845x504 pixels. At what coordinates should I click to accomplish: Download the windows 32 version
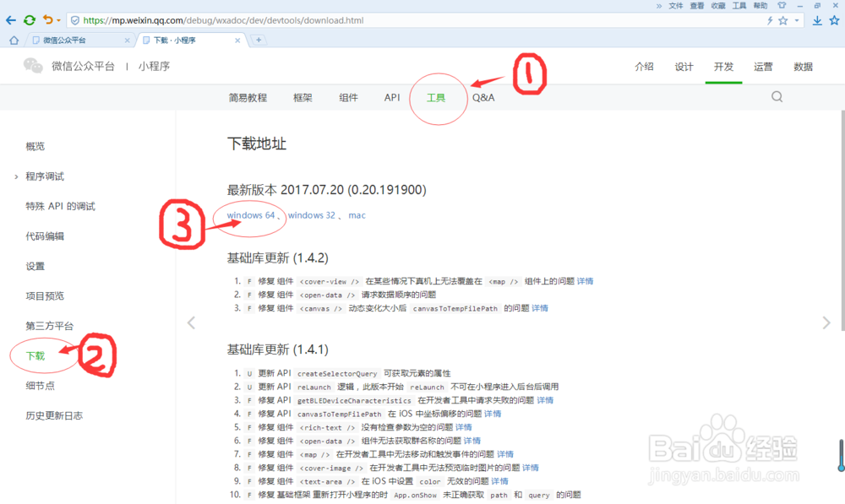tap(312, 214)
